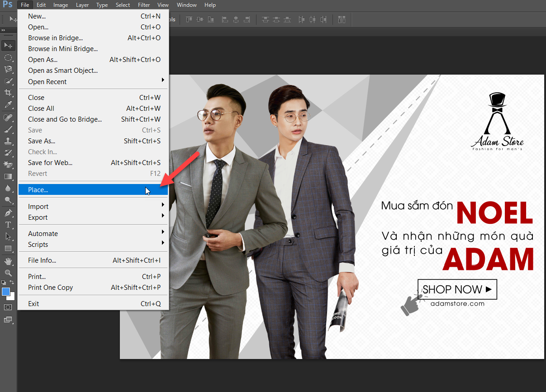Activate the Gradient tool
Screen dimensions: 546x392
click(x=8, y=176)
